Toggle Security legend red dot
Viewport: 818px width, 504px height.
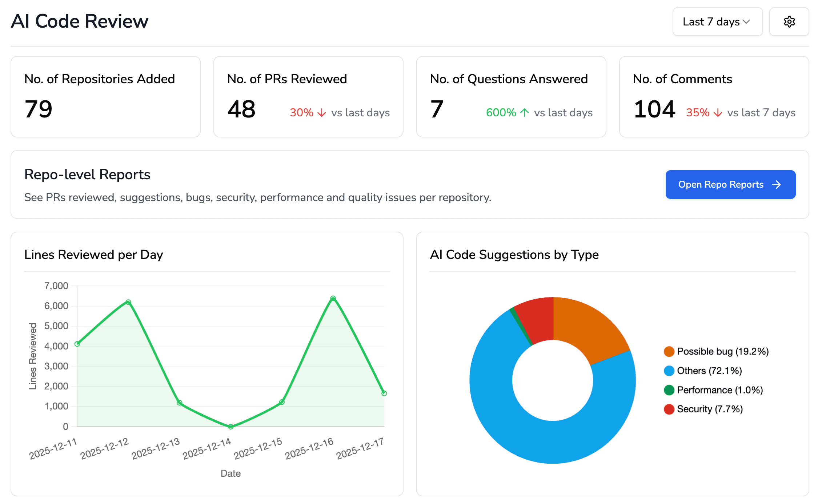coord(669,409)
